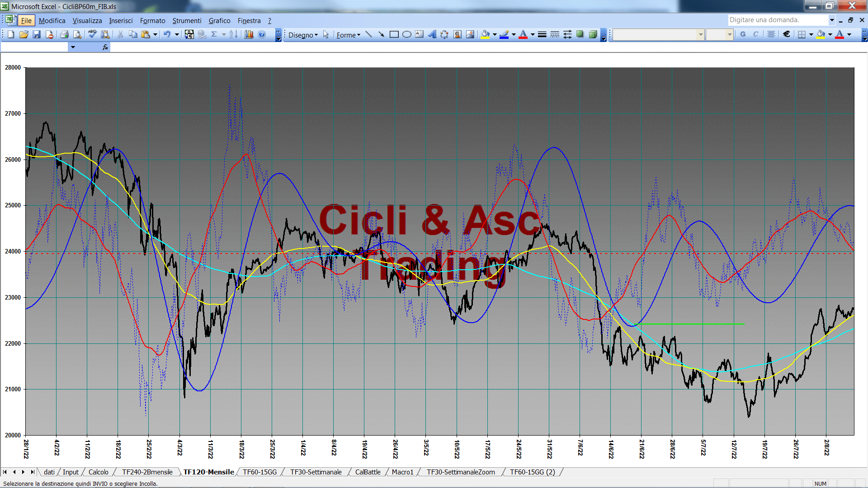Switch to the dati sheet tab
The width and height of the screenshot is (868, 488).
(49, 472)
